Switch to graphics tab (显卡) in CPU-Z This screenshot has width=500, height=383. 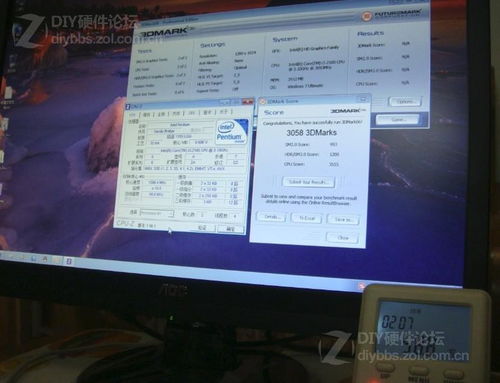coord(207,112)
